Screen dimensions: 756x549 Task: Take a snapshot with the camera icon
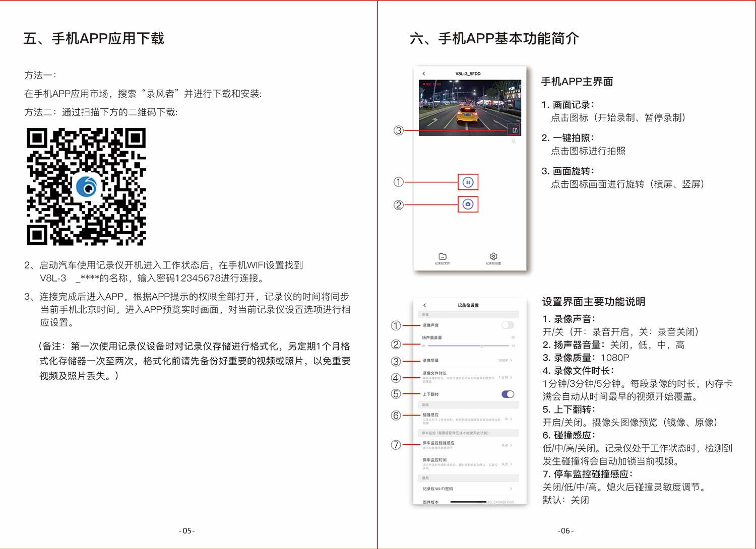pyautogui.click(x=468, y=204)
